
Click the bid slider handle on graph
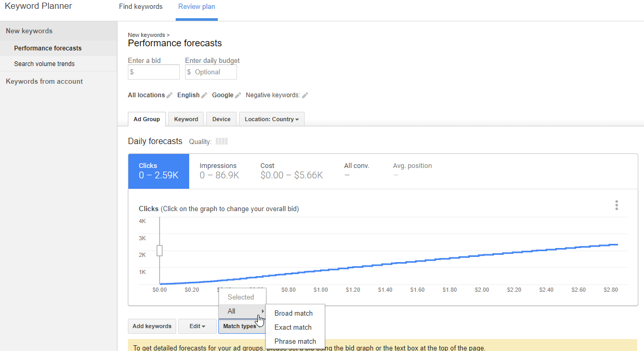(x=159, y=250)
